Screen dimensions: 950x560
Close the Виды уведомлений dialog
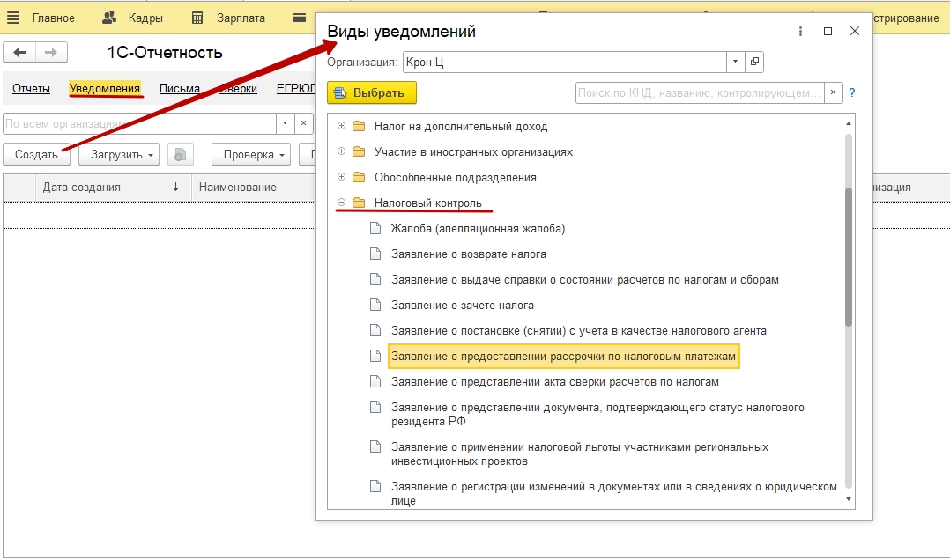click(x=854, y=31)
